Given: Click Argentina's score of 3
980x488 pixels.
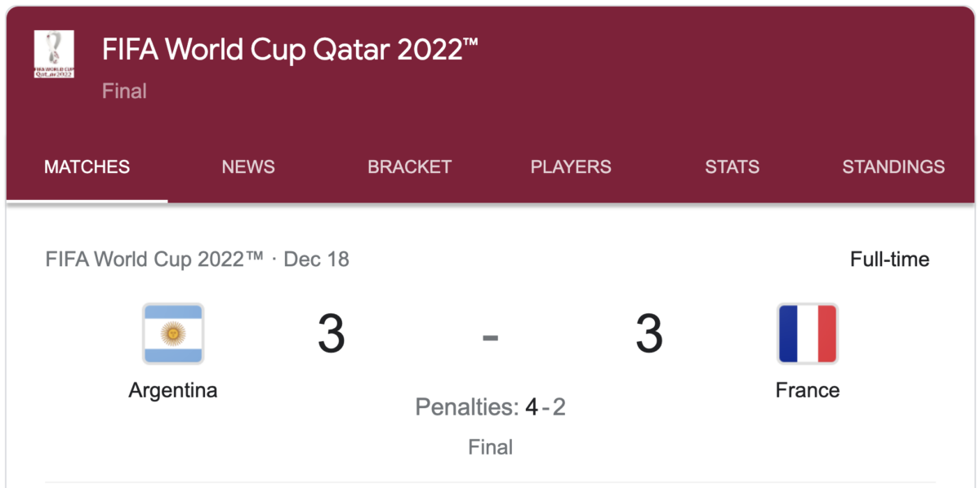Looking at the screenshot, I should tap(332, 334).
